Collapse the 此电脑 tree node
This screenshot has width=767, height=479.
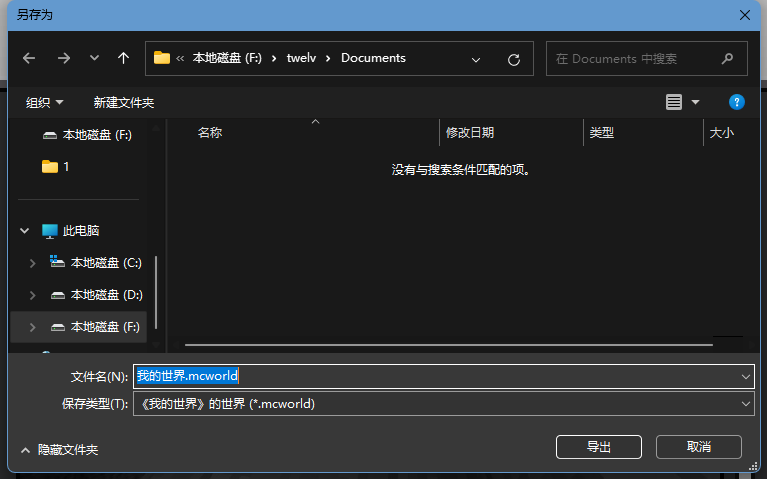point(24,230)
